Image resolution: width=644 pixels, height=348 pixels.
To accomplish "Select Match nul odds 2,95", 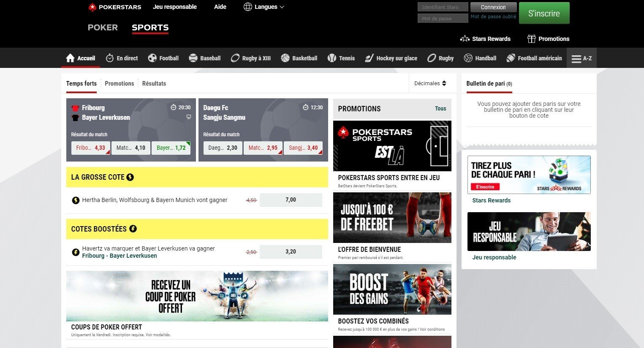I will (263, 148).
